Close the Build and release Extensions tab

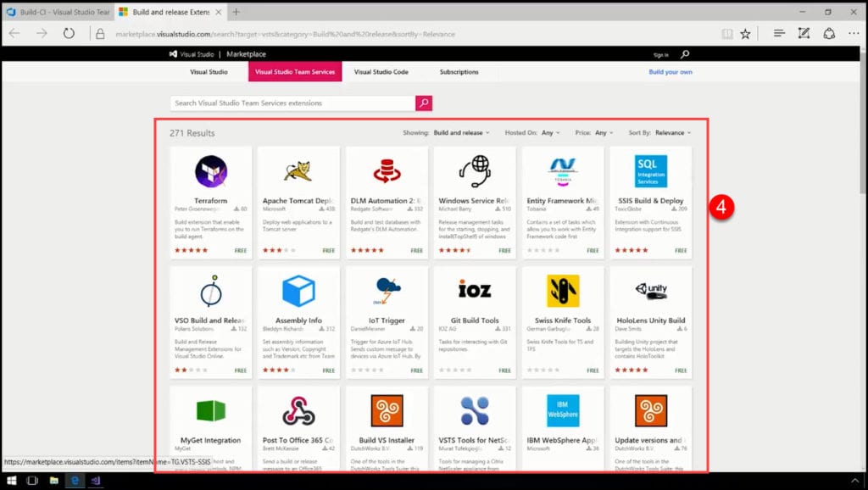(x=218, y=12)
